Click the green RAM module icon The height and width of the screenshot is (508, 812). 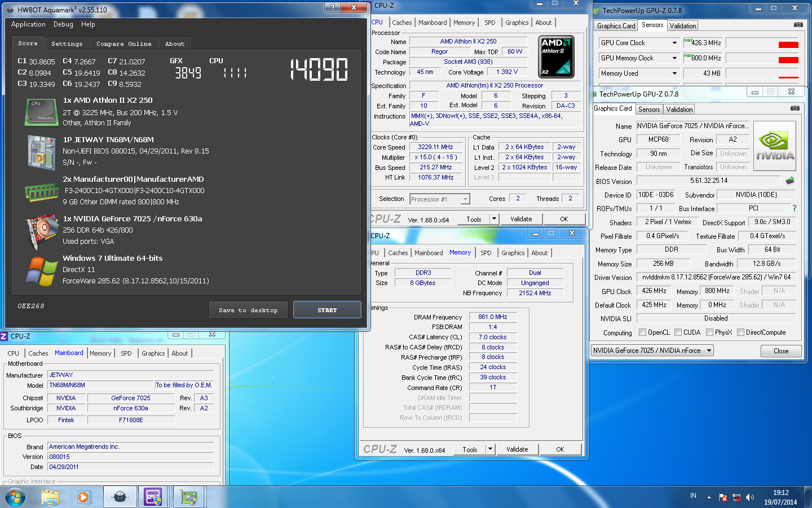42,192
